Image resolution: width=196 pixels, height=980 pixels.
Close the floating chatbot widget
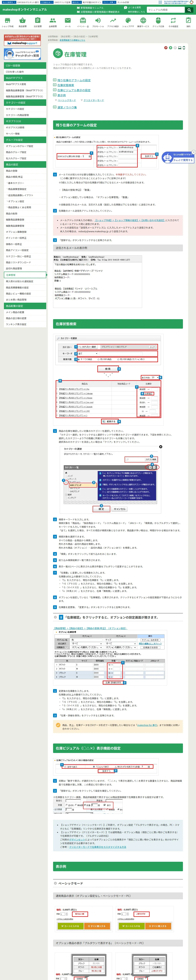click(x=193, y=153)
